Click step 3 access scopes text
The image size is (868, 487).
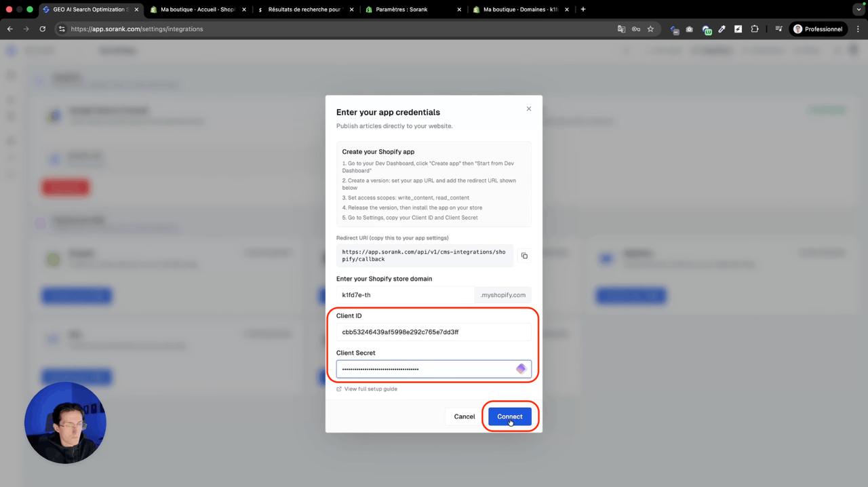[x=406, y=197]
